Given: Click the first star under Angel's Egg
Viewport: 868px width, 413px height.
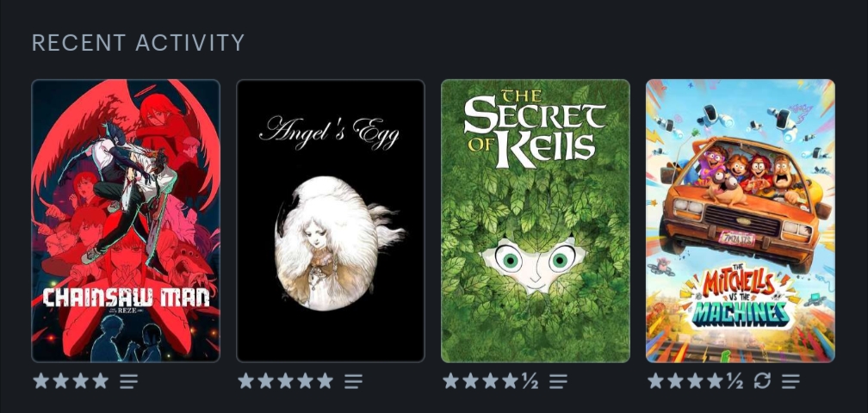Looking at the screenshot, I should 245,380.
